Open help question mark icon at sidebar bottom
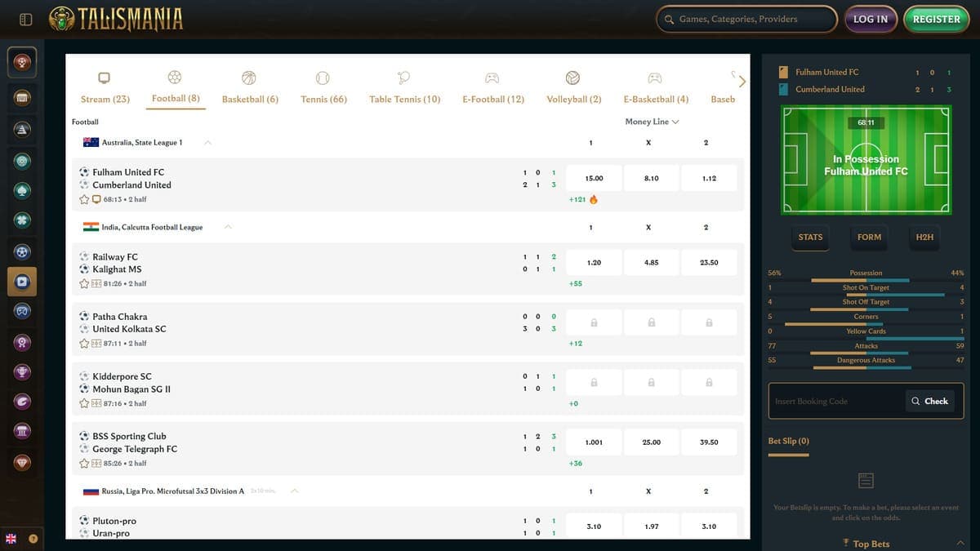The height and width of the screenshot is (551, 980). [x=33, y=539]
